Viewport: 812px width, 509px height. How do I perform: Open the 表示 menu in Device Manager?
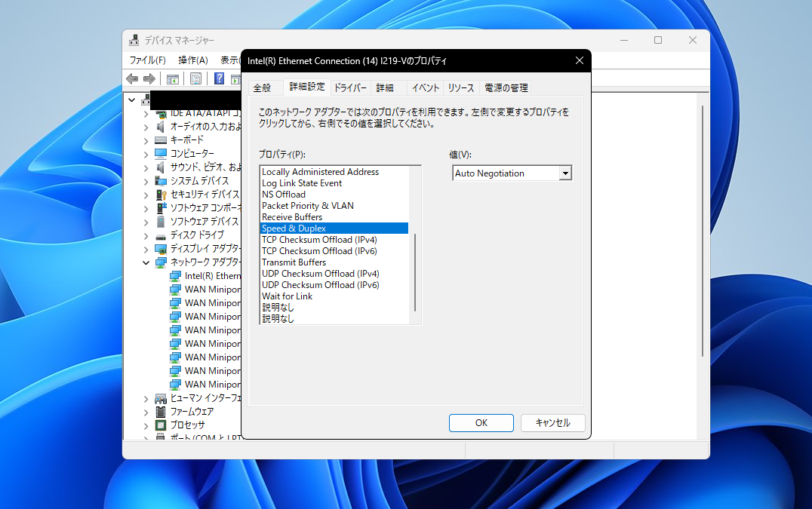pyautogui.click(x=229, y=60)
